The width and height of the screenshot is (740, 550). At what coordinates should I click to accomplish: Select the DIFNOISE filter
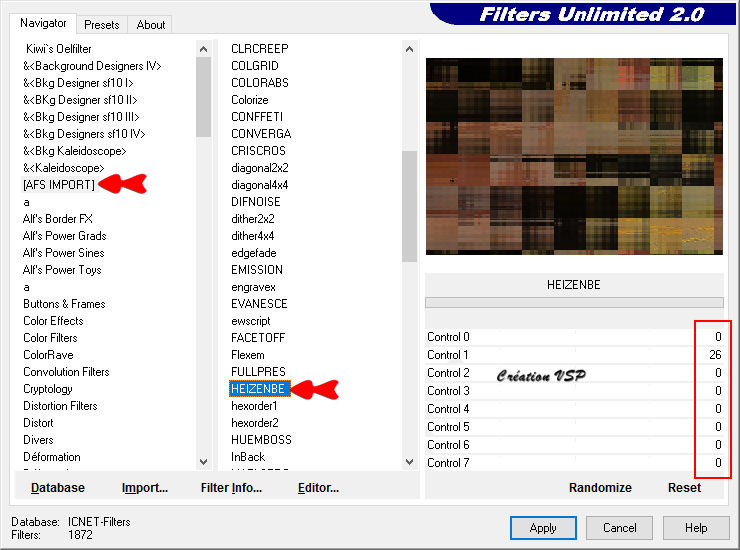tap(256, 202)
